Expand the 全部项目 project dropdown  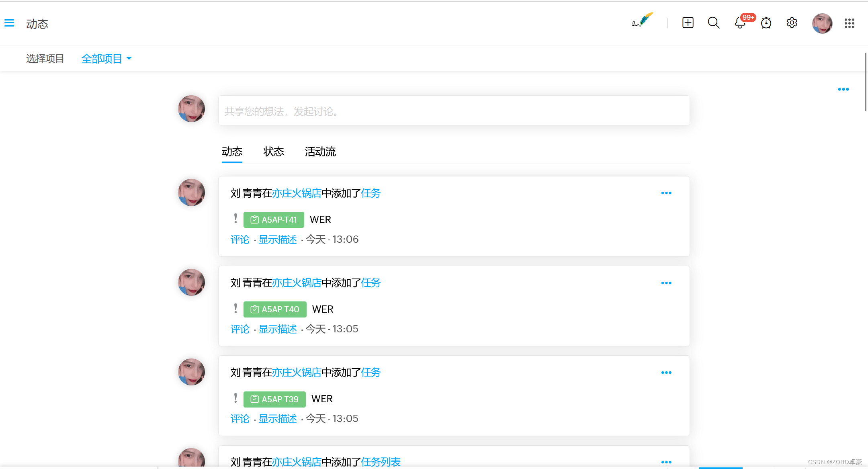tap(106, 59)
